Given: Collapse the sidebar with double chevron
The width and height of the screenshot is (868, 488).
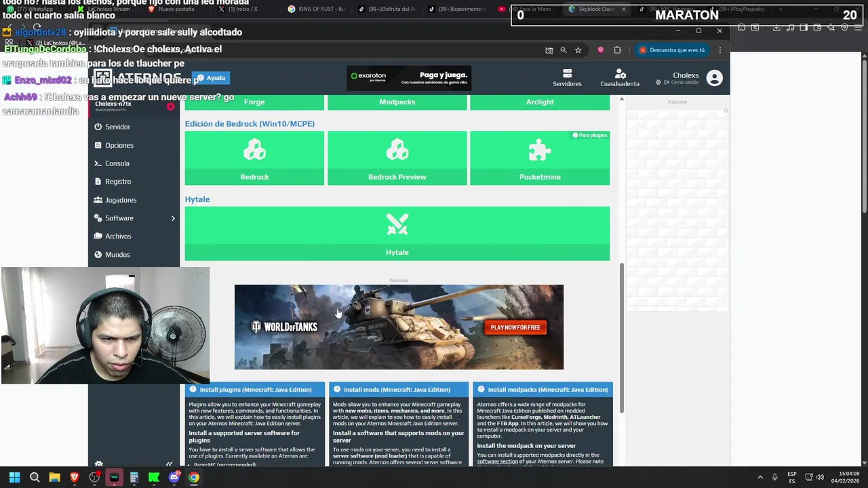Looking at the screenshot, I should click(170, 464).
